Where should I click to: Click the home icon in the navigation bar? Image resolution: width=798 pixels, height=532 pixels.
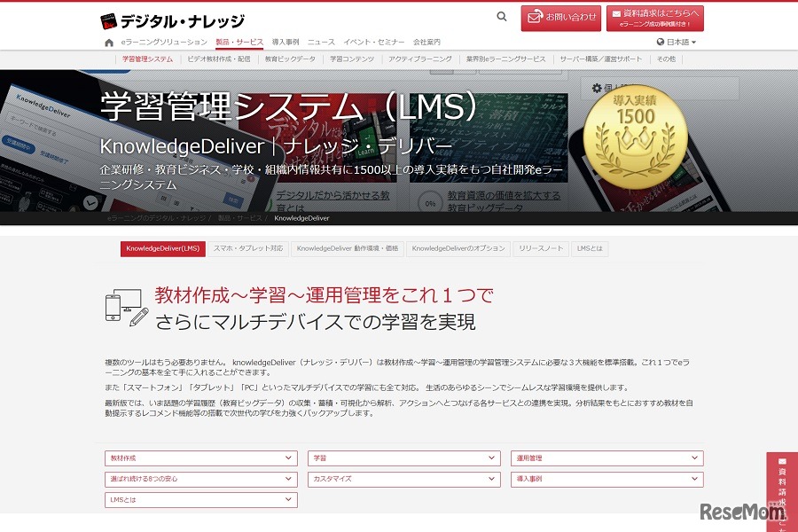(x=106, y=41)
